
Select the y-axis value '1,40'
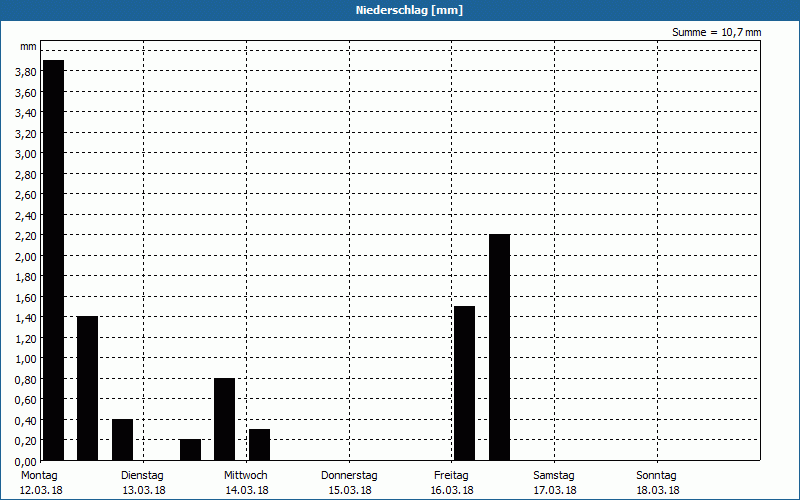26,318
